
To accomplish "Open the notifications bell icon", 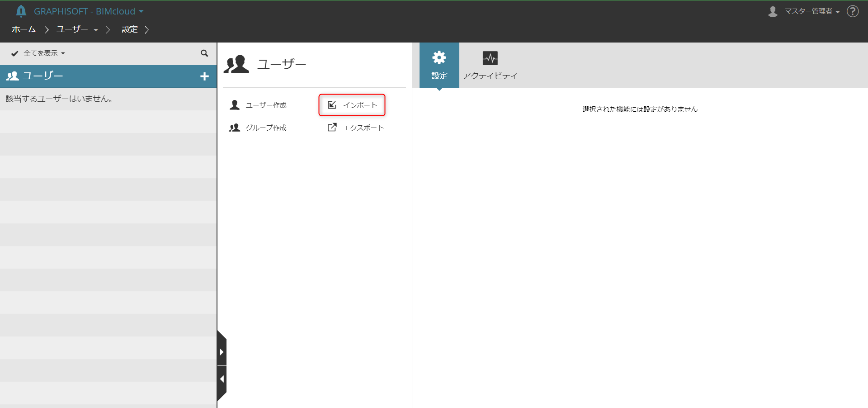I will [x=21, y=11].
